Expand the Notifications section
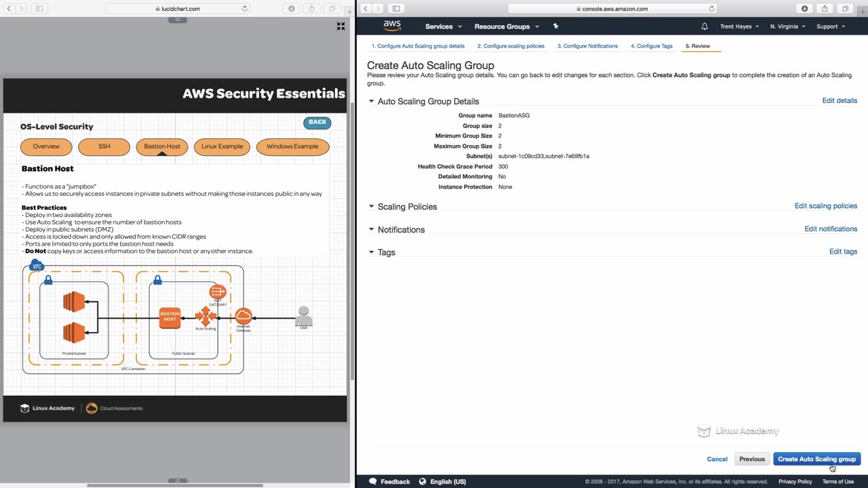This screenshot has height=488, width=868. tap(371, 229)
